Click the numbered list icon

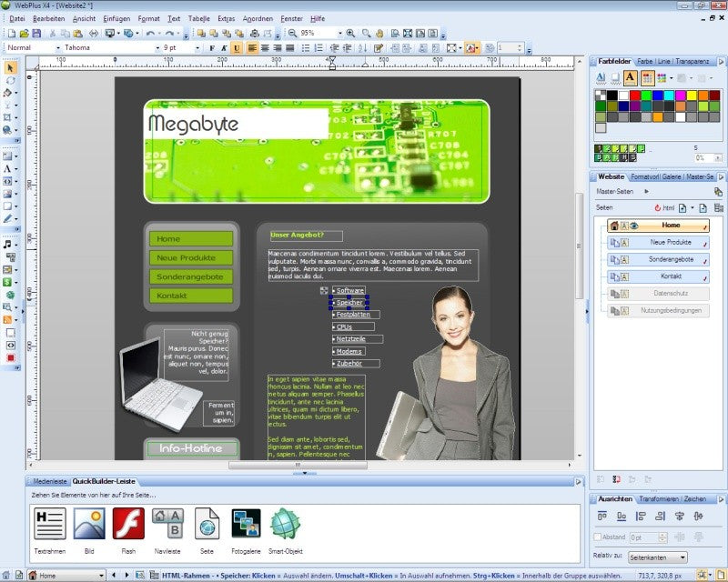318,48
